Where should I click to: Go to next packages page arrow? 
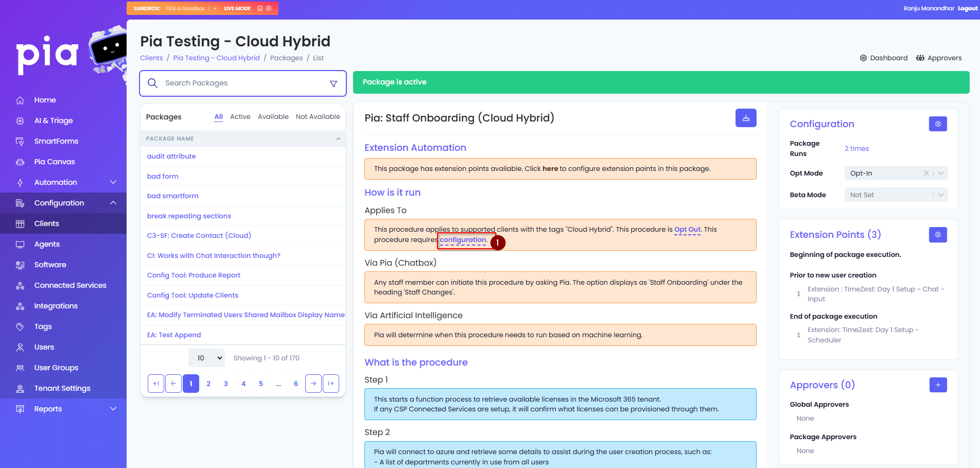[313, 384]
